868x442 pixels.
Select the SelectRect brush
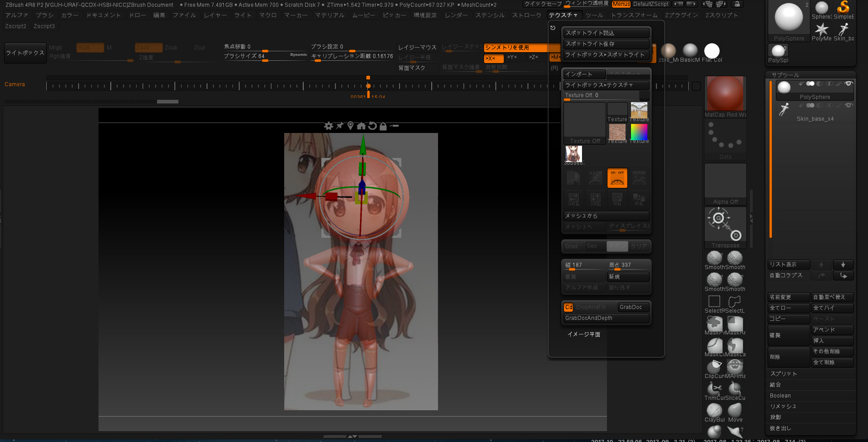(x=714, y=302)
